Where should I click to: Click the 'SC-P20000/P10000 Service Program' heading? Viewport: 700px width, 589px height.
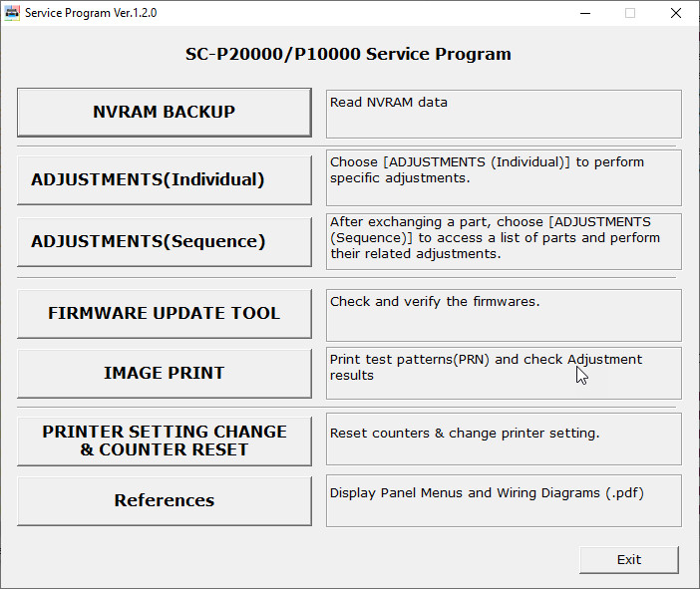(x=348, y=54)
